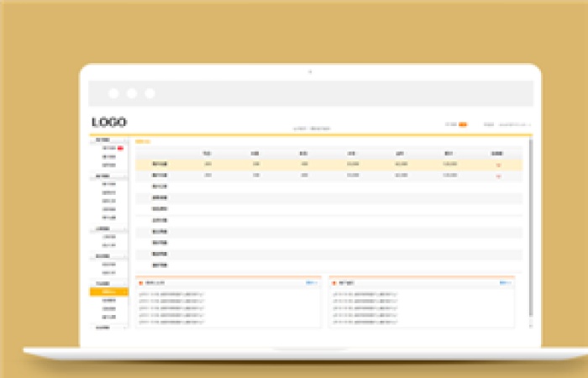This screenshot has height=378, width=588.
Task: Click the LOGO in the page header
Action: 109,123
